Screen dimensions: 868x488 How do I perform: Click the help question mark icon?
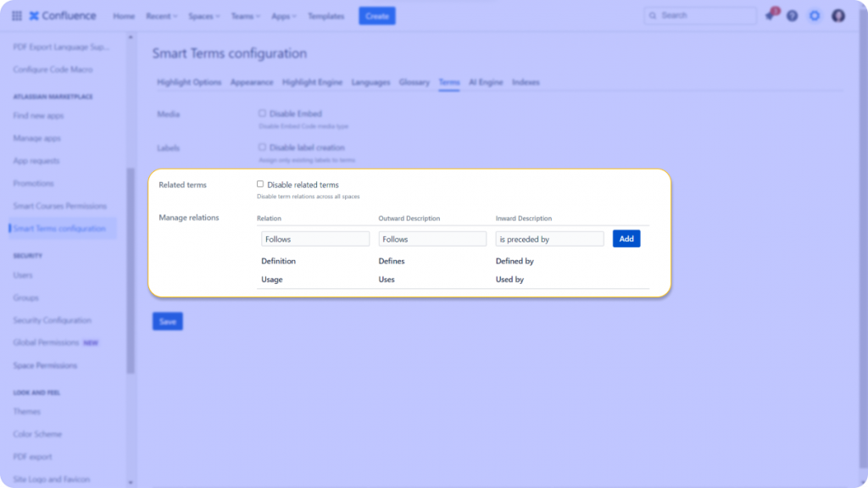[x=791, y=15]
